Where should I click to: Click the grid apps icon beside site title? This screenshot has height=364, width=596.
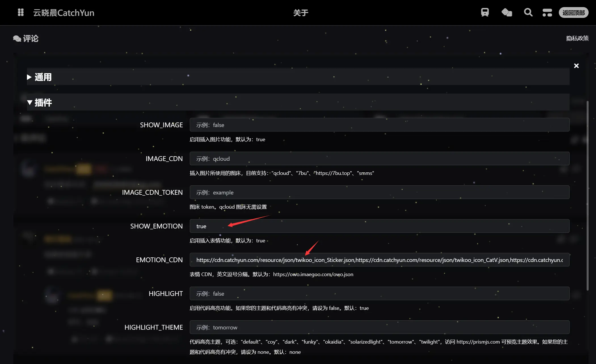click(x=21, y=12)
